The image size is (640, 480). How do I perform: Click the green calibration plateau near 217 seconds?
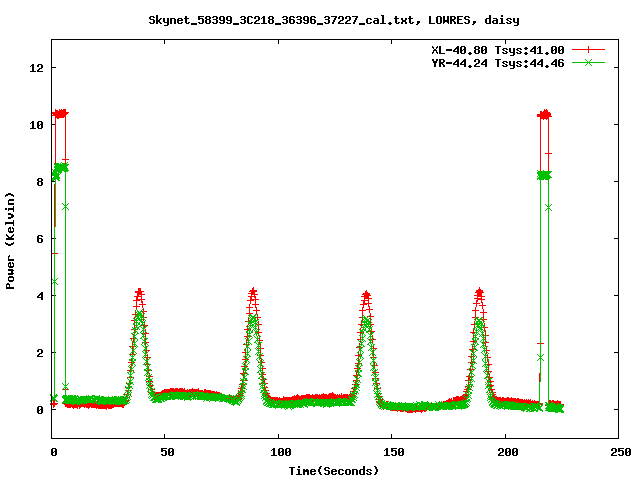(x=544, y=175)
